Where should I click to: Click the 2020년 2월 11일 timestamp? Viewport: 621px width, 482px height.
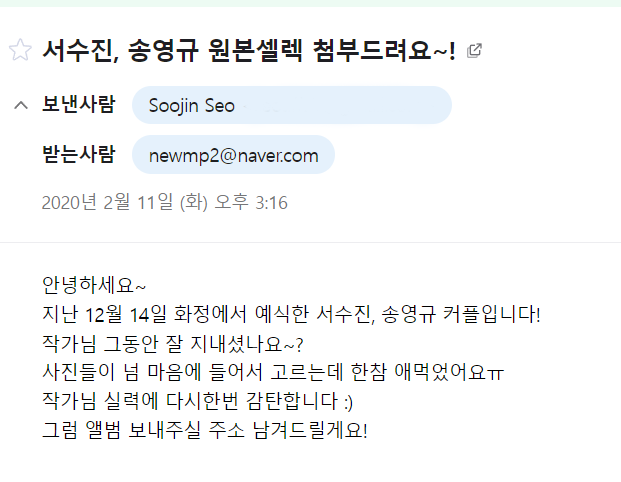click(x=164, y=203)
